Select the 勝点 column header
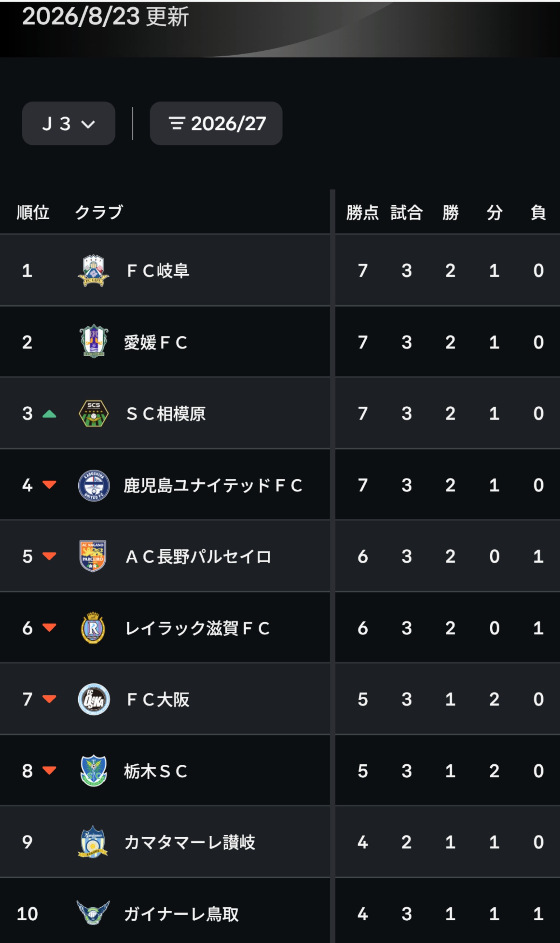This screenshot has width=560, height=943. pos(362,212)
